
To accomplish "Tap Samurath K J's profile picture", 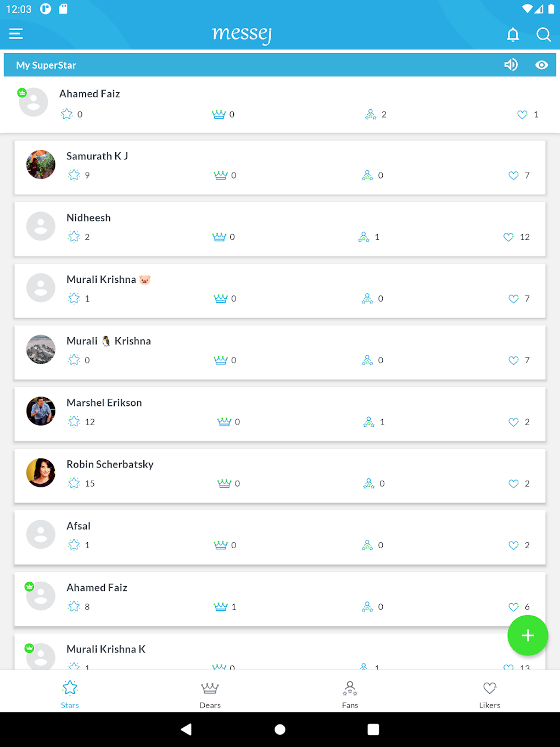I will tap(41, 164).
